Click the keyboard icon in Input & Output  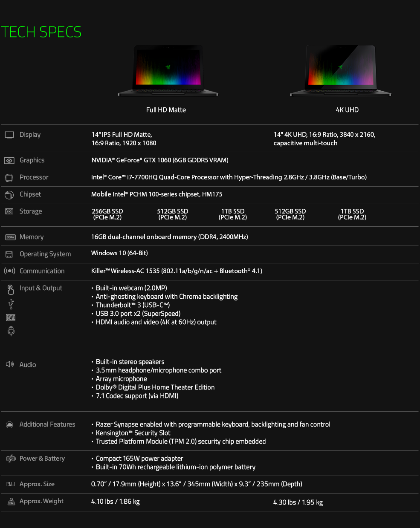11,317
